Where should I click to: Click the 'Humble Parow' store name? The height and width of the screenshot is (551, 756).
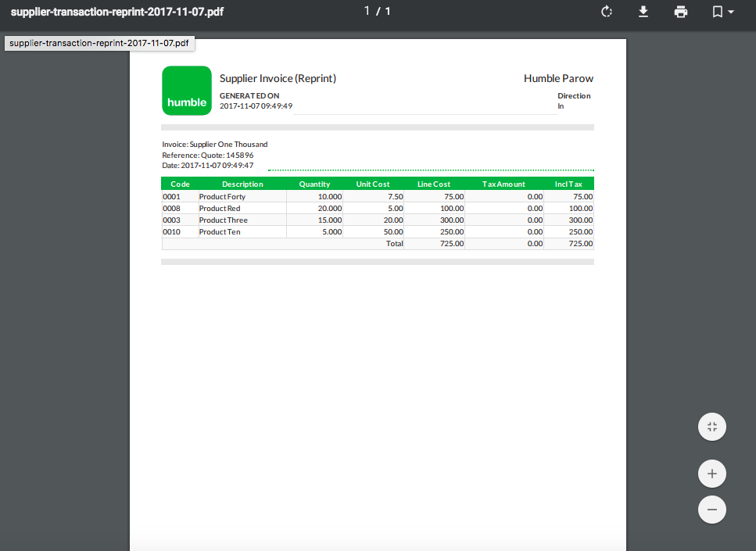558,79
